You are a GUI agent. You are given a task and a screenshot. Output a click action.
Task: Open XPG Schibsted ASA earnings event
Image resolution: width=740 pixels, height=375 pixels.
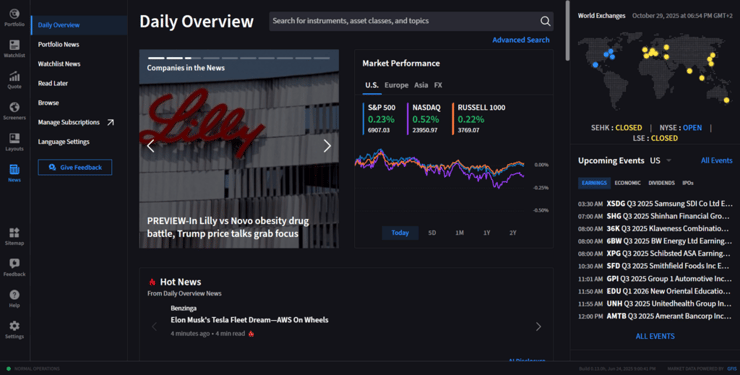coord(655,254)
